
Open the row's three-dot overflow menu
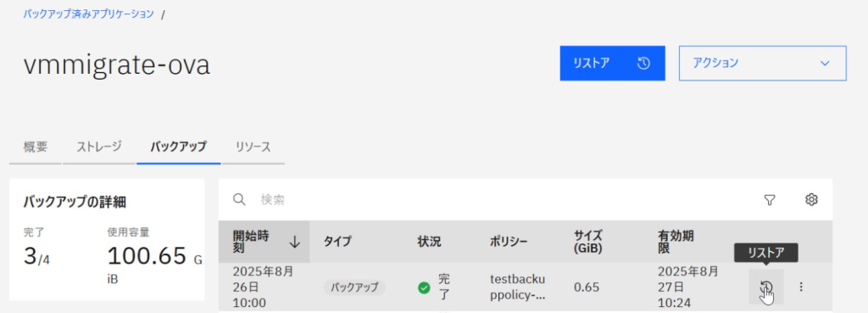point(801,287)
